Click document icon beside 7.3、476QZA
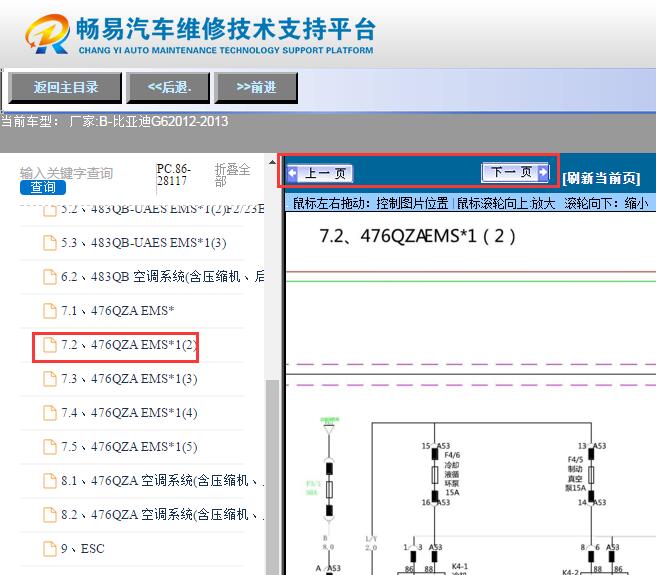The height and width of the screenshot is (575, 656). coord(50,379)
